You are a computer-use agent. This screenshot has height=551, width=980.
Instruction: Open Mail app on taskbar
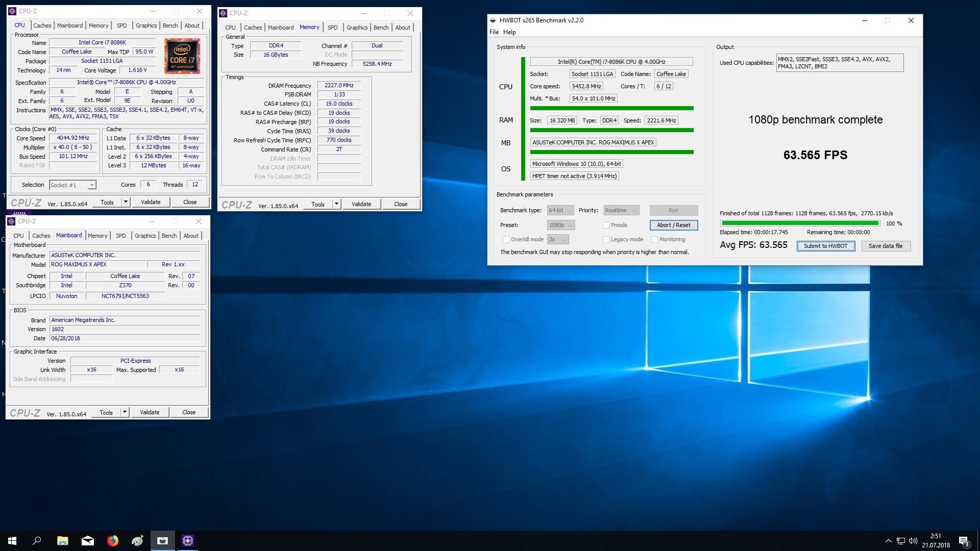(87, 541)
